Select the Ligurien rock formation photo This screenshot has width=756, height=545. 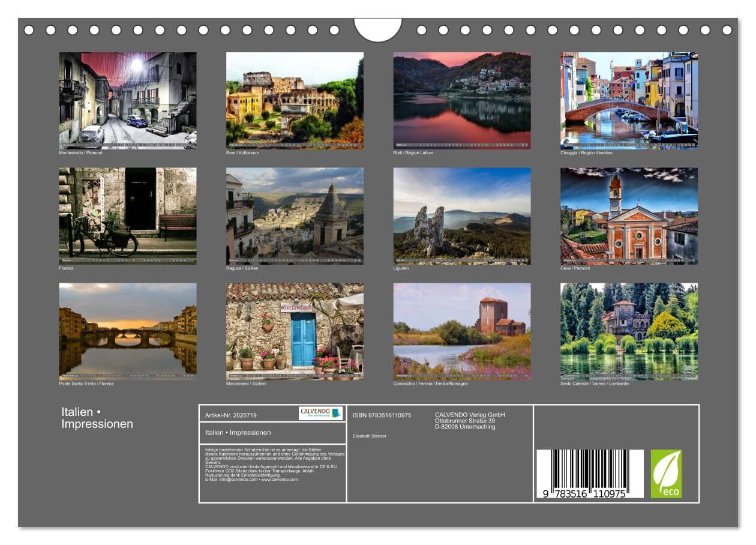[461, 215]
